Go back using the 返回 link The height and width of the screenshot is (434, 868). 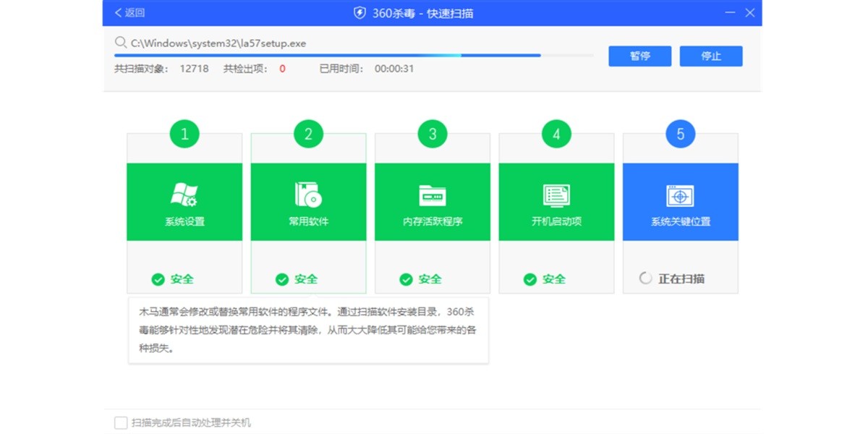coord(129,13)
